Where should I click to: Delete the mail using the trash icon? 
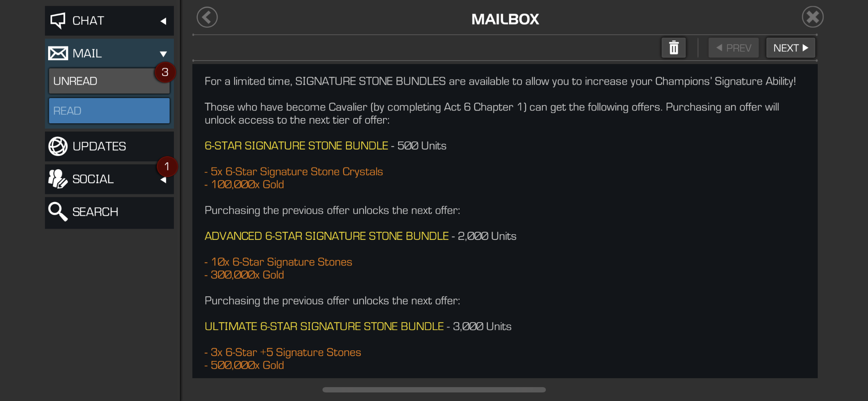[673, 48]
